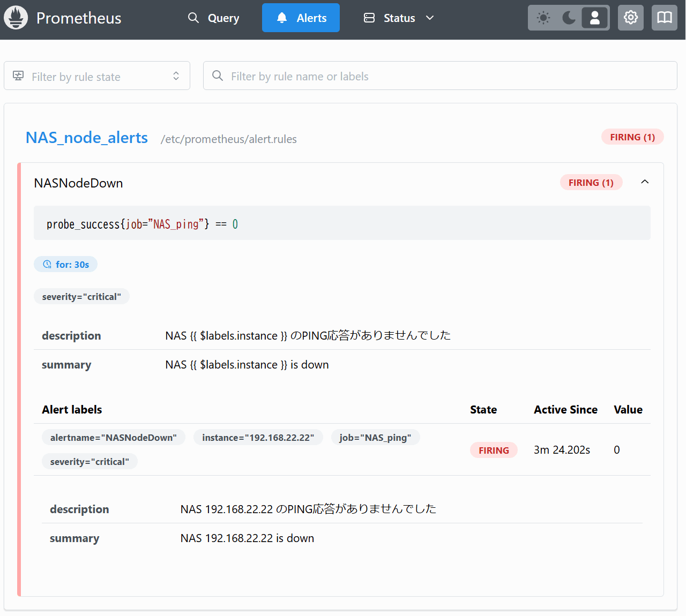Screen dimensions: 686x616
Task: Click the search magnifier icon in filter field
Action: tap(218, 76)
